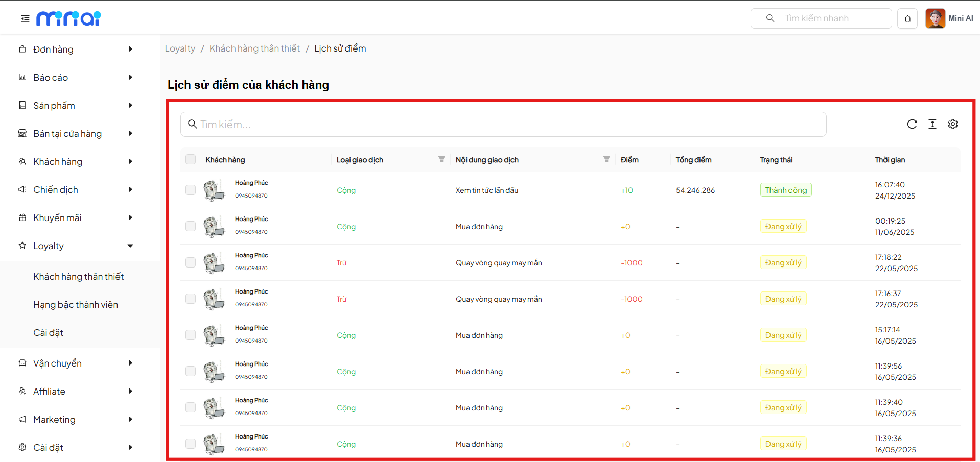The image size is (980, 462).
Task: Click the row height adjust icon
Action: (x=932, y=124)
